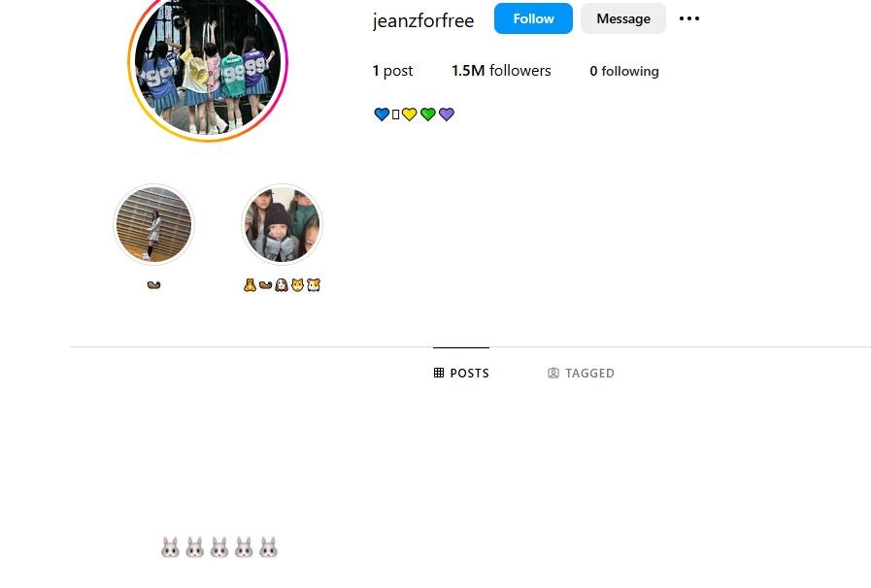
Task: Open the profile picture story ring
Action: click(x=208, y=62)
